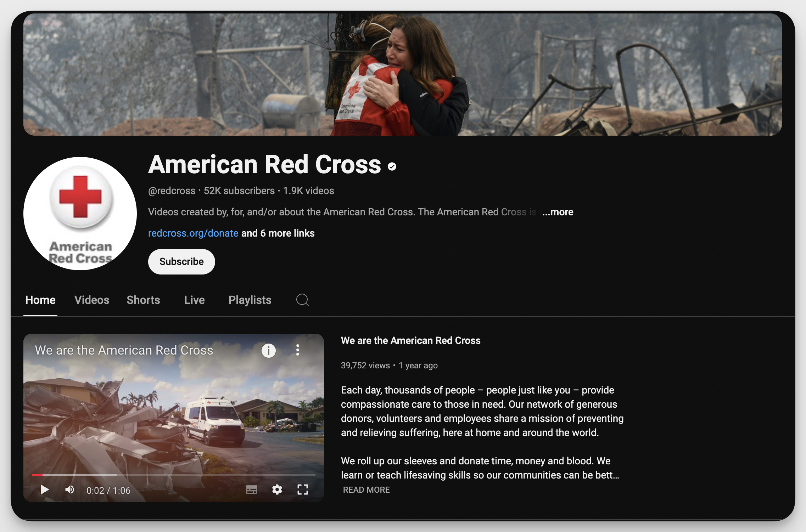Click the channel search magnifier icon
806x532 pixels.
302,300
